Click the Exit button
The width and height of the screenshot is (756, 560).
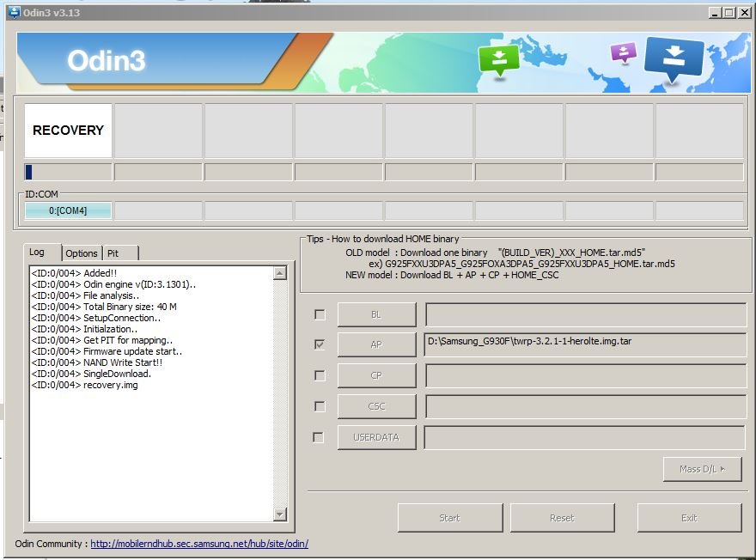[x=689, y=518]
